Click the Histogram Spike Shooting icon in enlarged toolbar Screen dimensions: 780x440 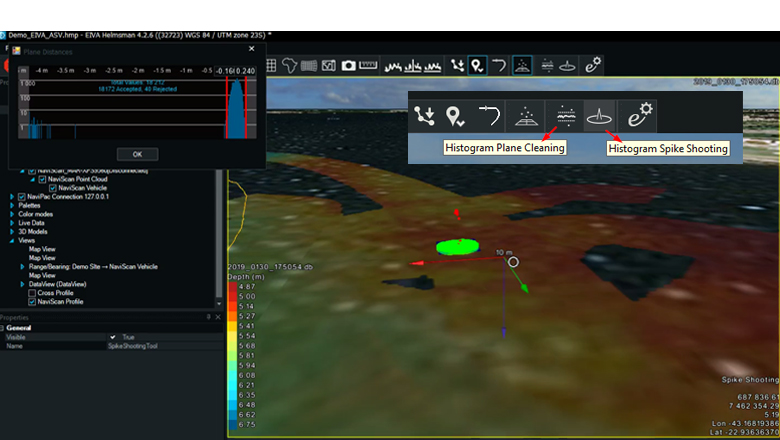tap(599, 115)
